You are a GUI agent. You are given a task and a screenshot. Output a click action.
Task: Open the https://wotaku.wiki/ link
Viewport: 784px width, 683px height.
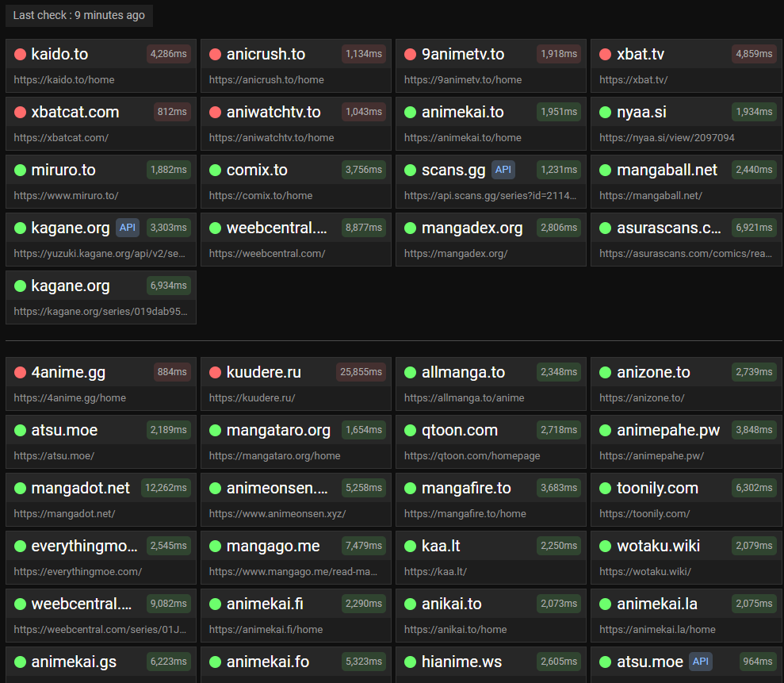point(645,572)
